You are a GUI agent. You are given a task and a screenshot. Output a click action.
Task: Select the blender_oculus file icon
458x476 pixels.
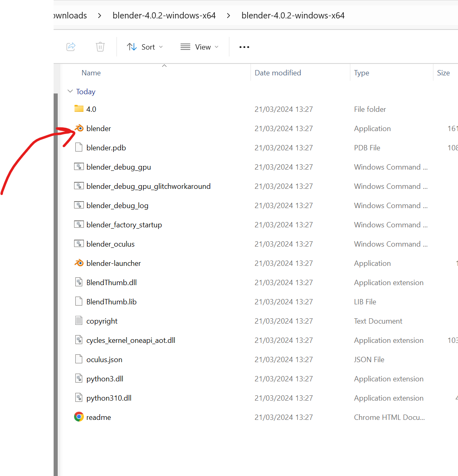tap(79, 244)
